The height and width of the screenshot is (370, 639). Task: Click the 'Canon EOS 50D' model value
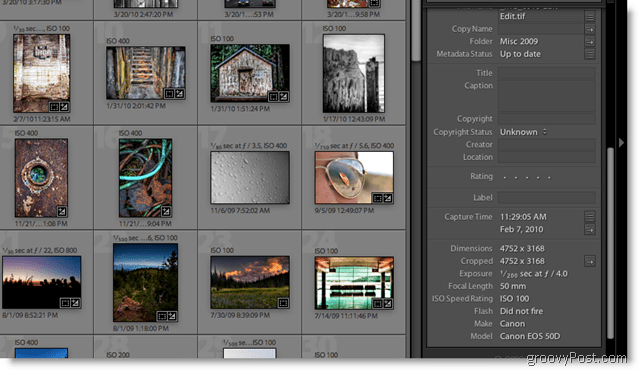tap(530, 336)
